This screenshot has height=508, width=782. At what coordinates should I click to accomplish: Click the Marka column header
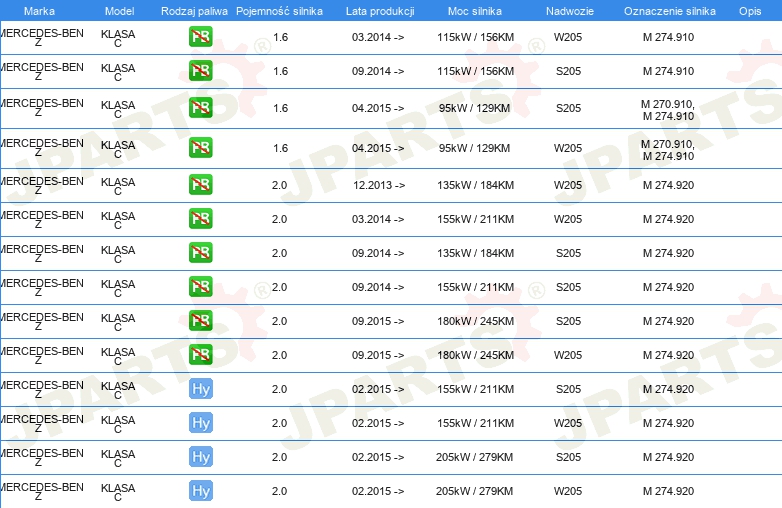tap(39, 11)
